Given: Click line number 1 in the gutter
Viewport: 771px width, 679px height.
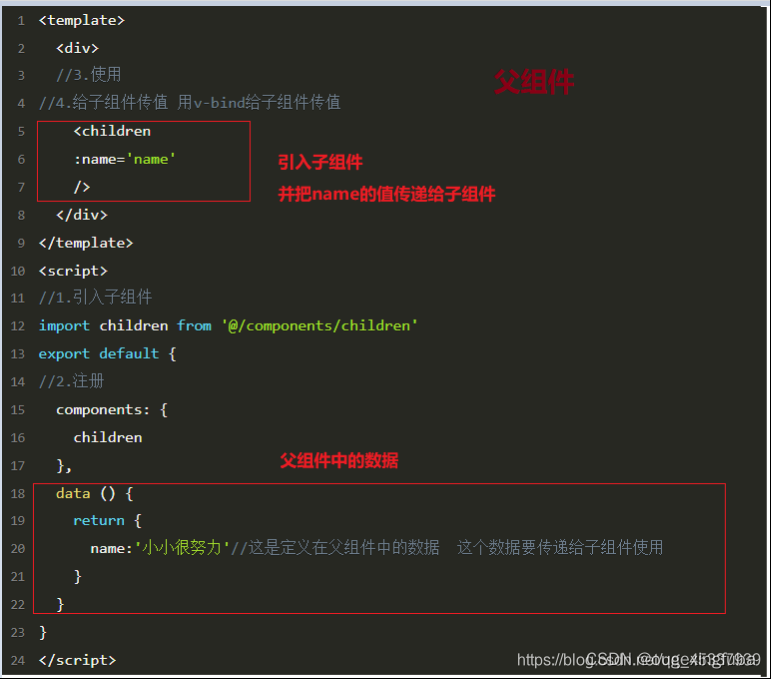Looking at the screenshot, I should coord(21,21).
